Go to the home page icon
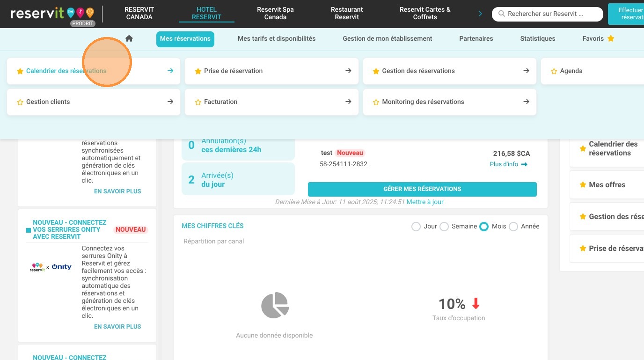Viewport: 644px width, 360px height. [x=129, y=38]
